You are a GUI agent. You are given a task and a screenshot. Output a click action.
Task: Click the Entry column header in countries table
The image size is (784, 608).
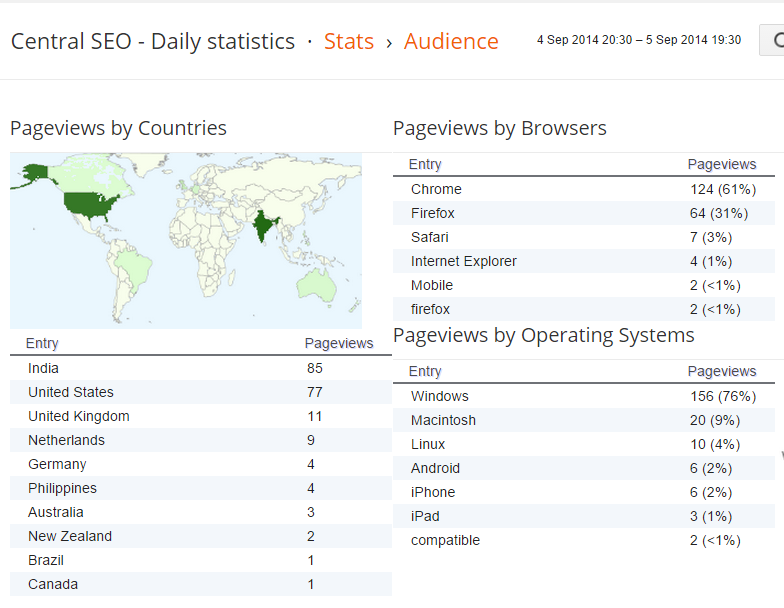tap(42, 343)
